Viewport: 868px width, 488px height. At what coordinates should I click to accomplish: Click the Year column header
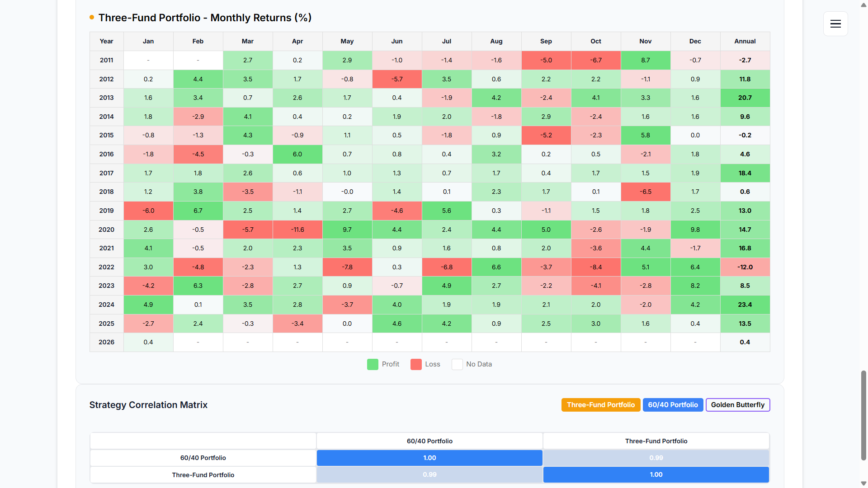coord(106,41)
